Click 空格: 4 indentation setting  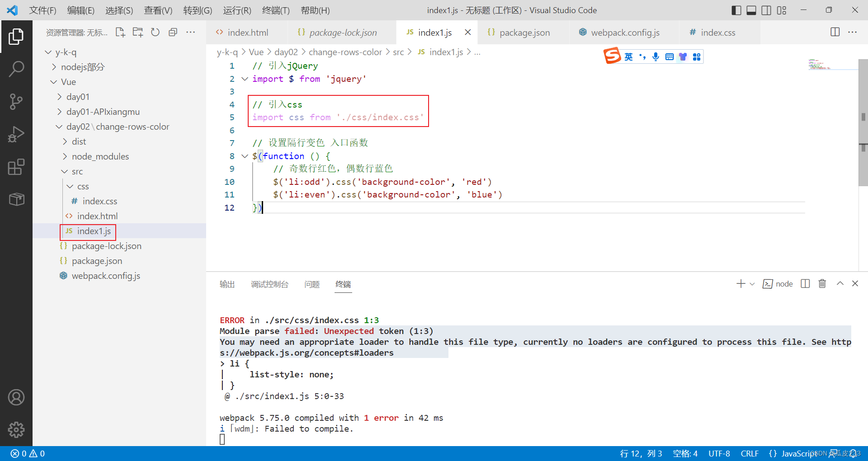[x=685, y=453]
